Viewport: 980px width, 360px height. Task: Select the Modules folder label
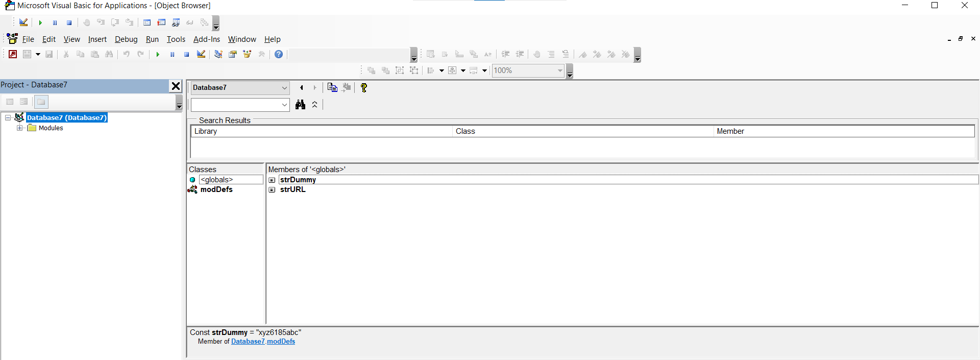tap(51, 128)
